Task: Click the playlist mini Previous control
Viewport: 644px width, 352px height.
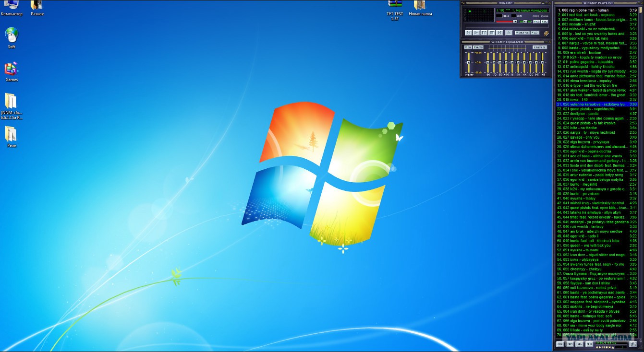Action: [x=597, y=347]
